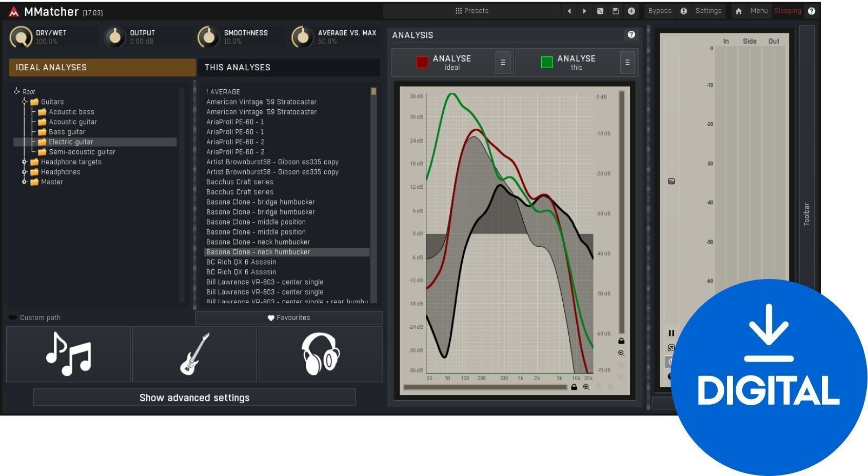Select the headphones quick-access icon
This screenshot has height=476, width=868.
[x=321, y=354]
